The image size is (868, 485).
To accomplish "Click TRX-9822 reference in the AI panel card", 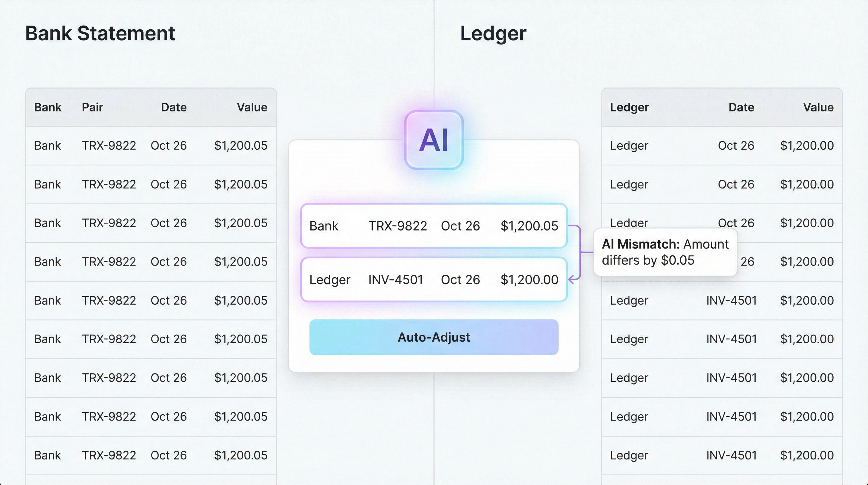I will coord(398,226).
